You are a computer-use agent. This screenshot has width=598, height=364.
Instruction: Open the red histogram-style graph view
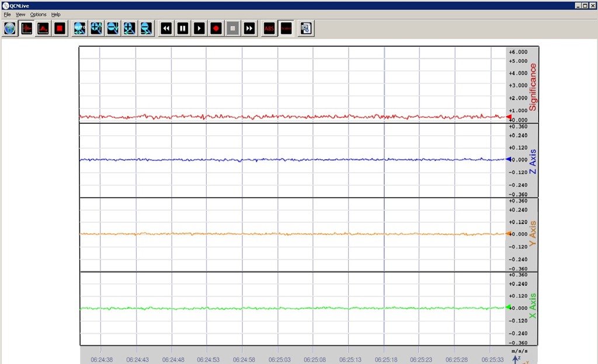click(43, 29)
